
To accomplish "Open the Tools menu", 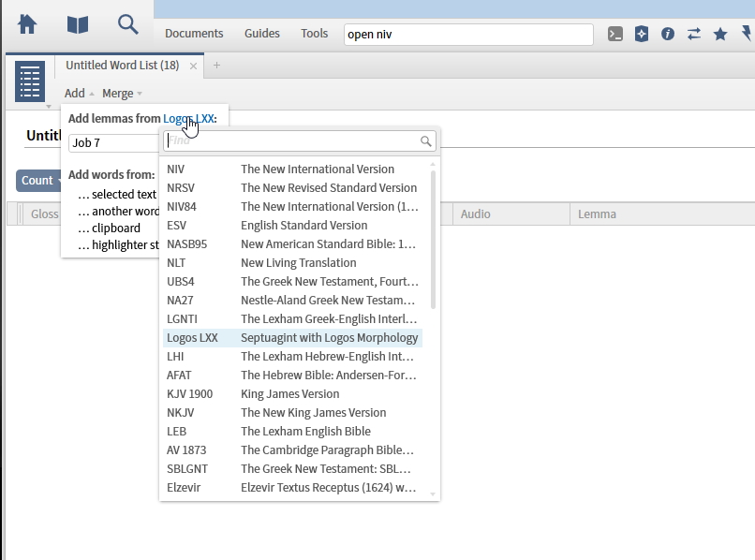I will pos(315,33).
